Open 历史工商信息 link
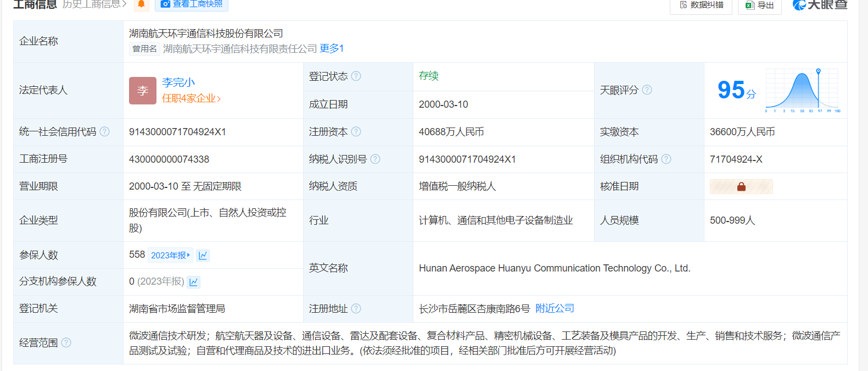868x371 pixels. coord(94,4)
